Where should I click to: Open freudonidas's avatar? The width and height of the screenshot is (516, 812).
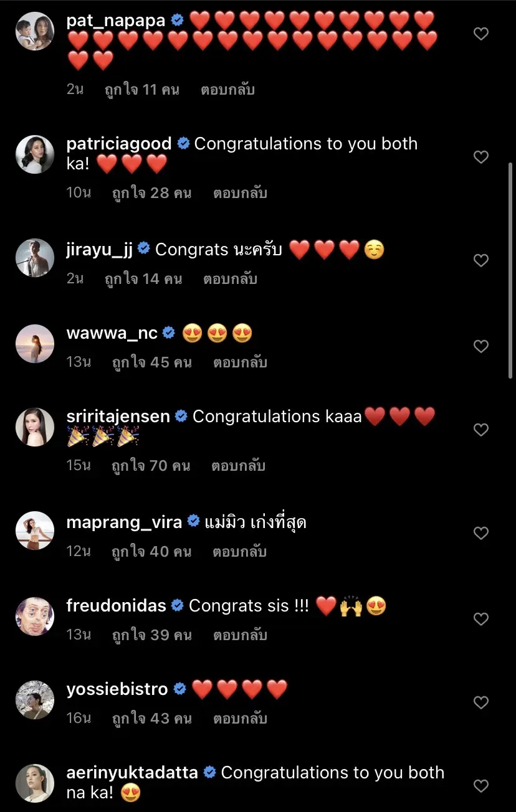click(x=35, y=616)
